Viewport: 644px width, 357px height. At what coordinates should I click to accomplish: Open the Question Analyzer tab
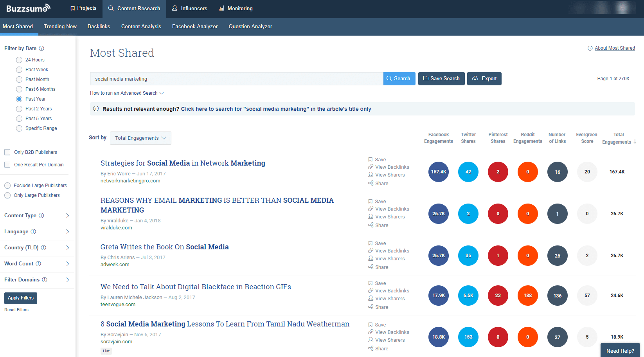[x=250, y=27]
